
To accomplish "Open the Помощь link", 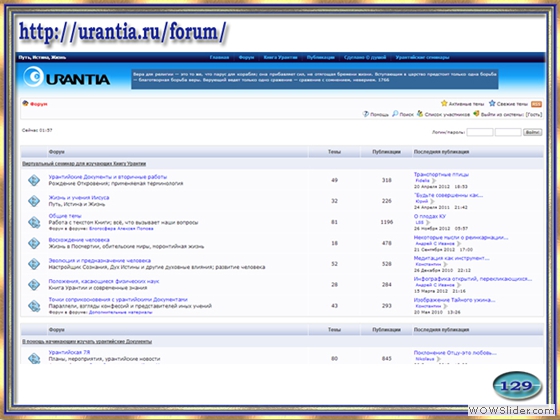I will pos(379,115).
